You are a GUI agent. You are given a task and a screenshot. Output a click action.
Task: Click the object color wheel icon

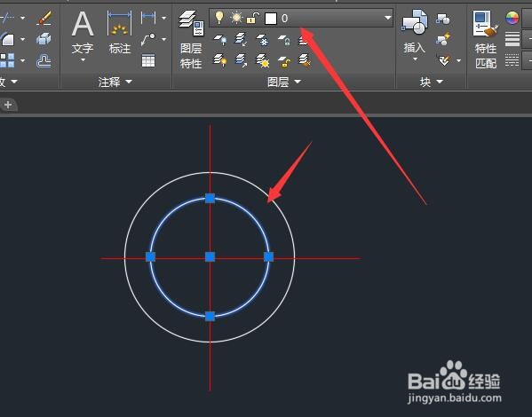pyautogui.click(x=512, y=18)
